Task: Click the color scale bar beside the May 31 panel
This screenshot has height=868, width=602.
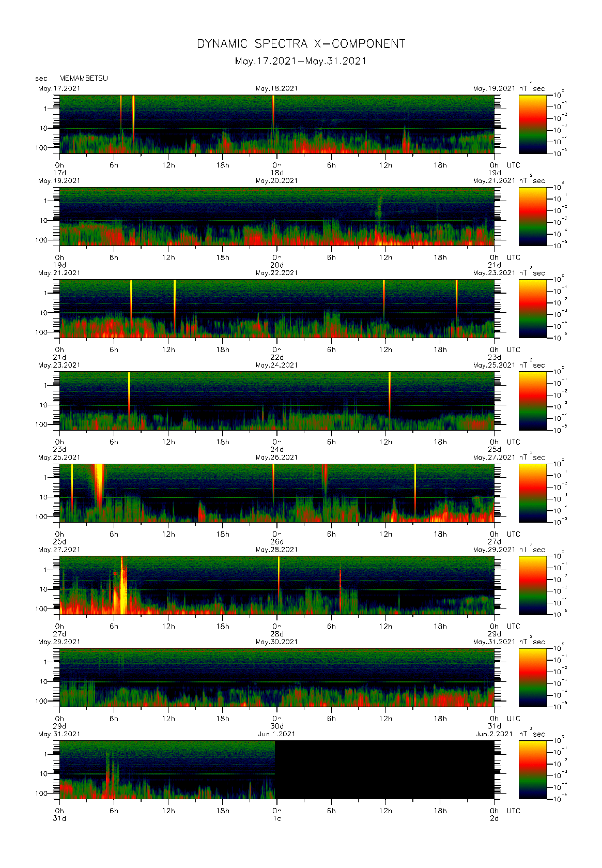Action: [x=533, y=770]
